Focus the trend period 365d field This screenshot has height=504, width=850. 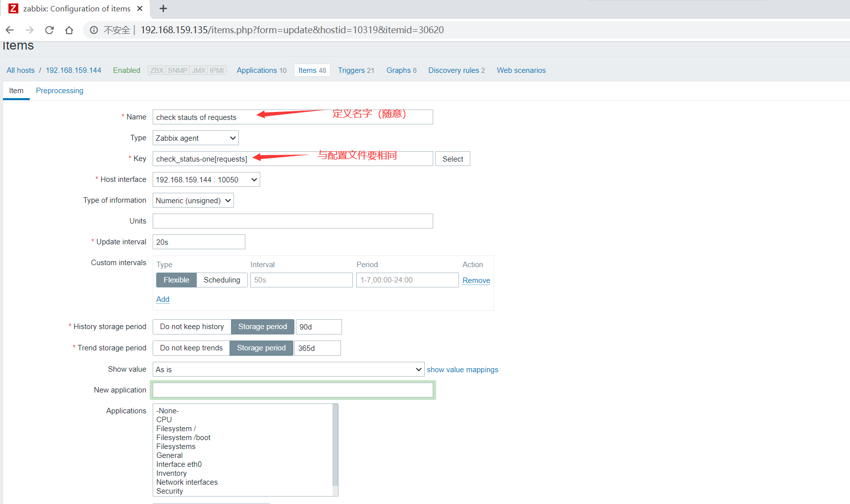pos(318,348)
